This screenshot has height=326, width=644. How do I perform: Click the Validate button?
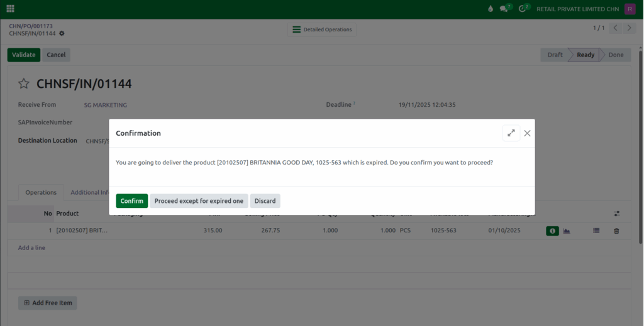[x=24, y=55]
